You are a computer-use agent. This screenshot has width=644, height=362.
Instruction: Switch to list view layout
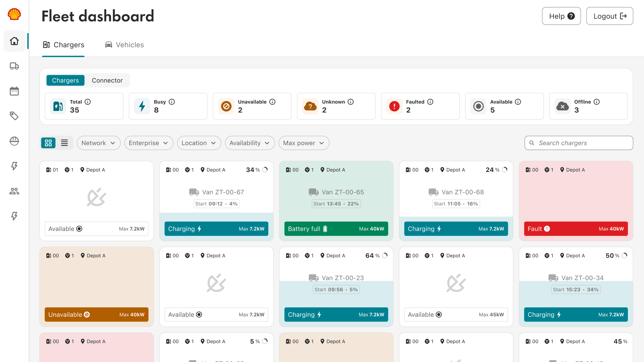click(x=64, y=143)
